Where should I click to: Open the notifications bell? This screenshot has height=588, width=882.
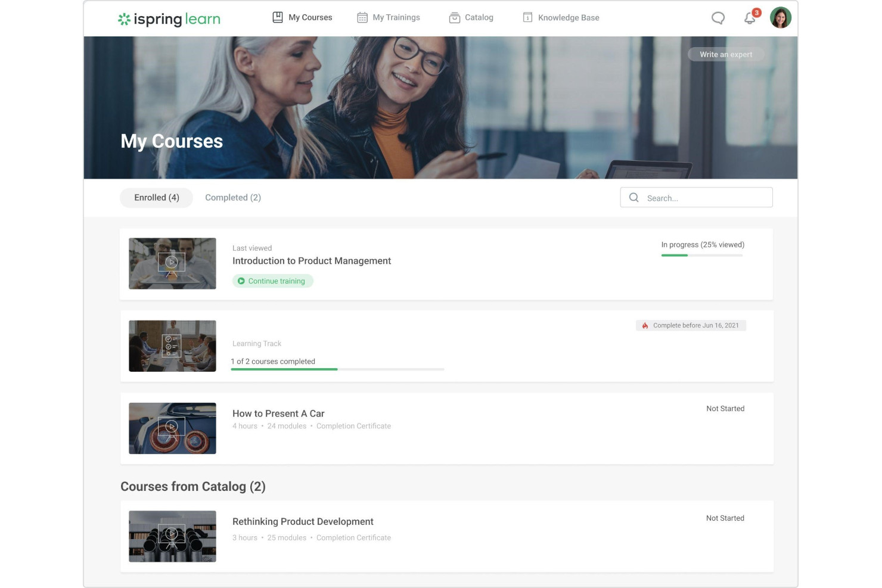point(750,18)
